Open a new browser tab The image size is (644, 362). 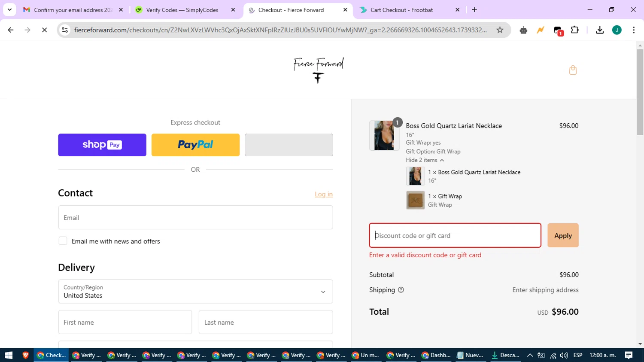[x=474, y=10]
